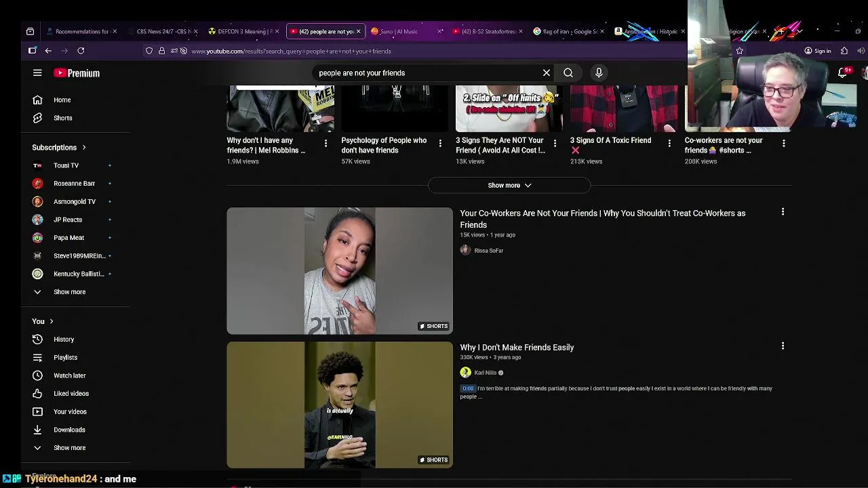Play the Your Co-Workers short thumbnail

340,271
